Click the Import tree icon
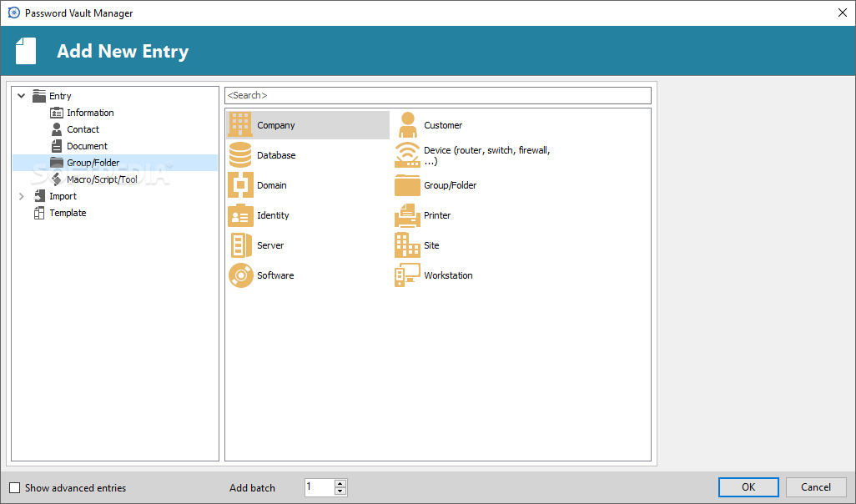This screenshot has height=504, width=856. pos(39,196)
